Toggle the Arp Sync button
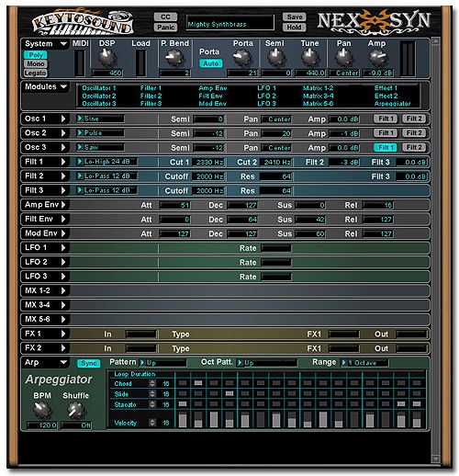The image size is (459, 476). 89,363
